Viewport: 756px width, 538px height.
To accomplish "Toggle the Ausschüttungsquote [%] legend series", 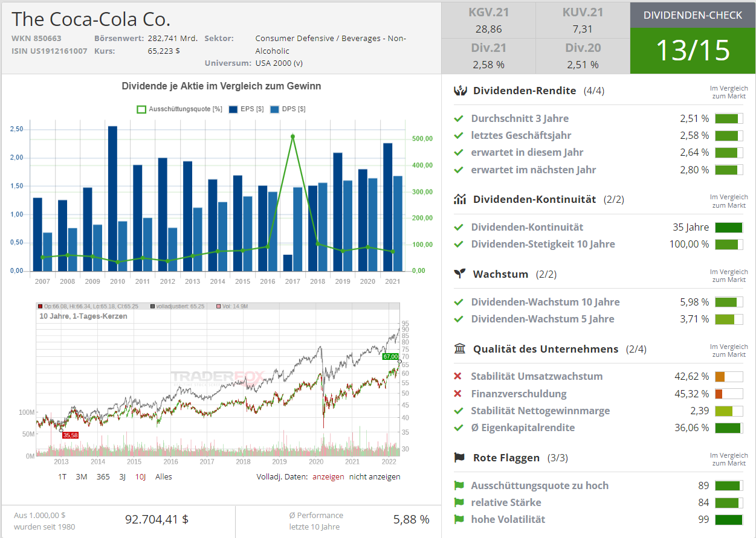I will pos(180,109).
